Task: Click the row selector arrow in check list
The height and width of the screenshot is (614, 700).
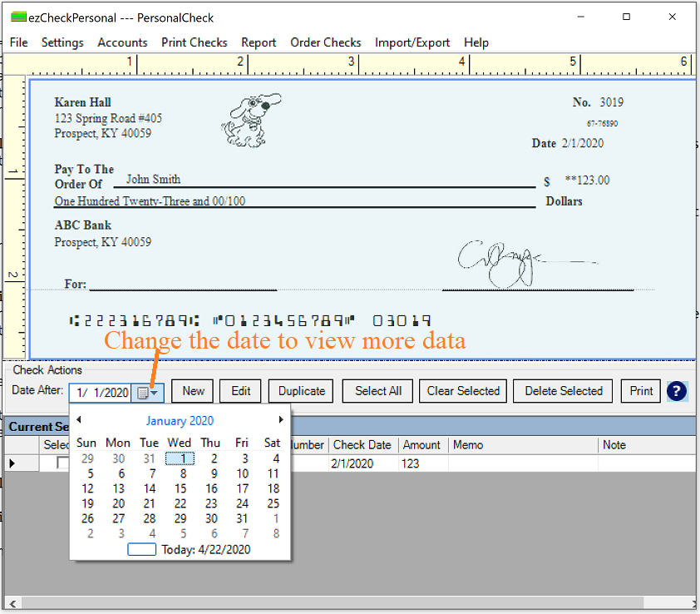Action: click(x=12, y=463)
